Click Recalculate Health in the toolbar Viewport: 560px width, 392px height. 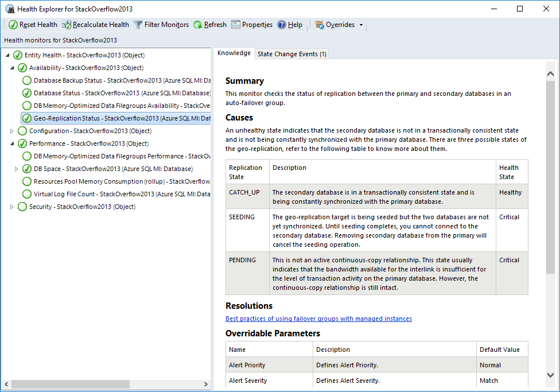click(x=95, y=25)
